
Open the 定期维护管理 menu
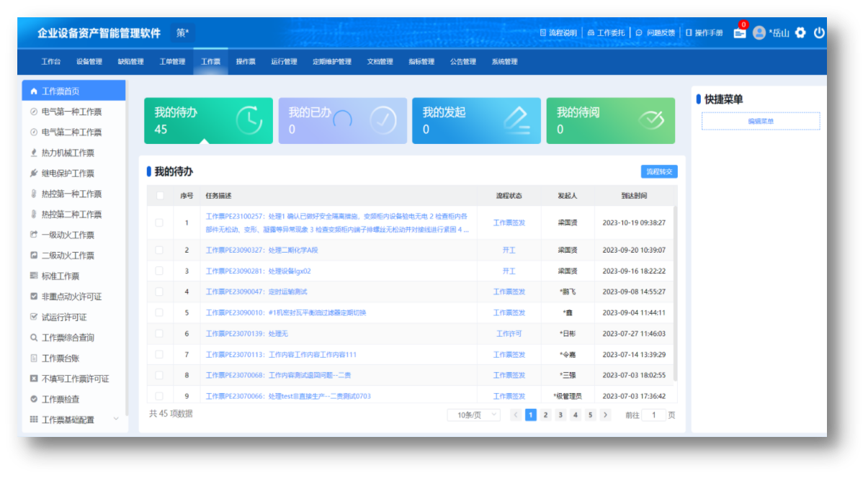click(331, 61)
